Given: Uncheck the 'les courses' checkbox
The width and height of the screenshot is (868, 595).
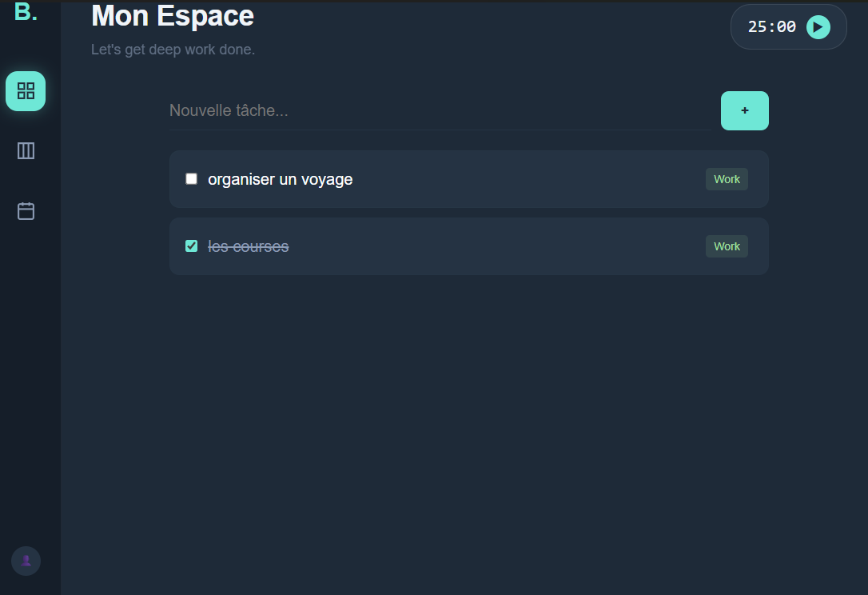Looking at the screenshot, I should tap(192, 246).
